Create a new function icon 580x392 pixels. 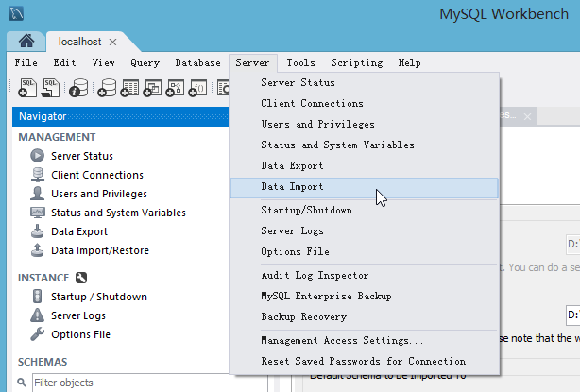197,88
